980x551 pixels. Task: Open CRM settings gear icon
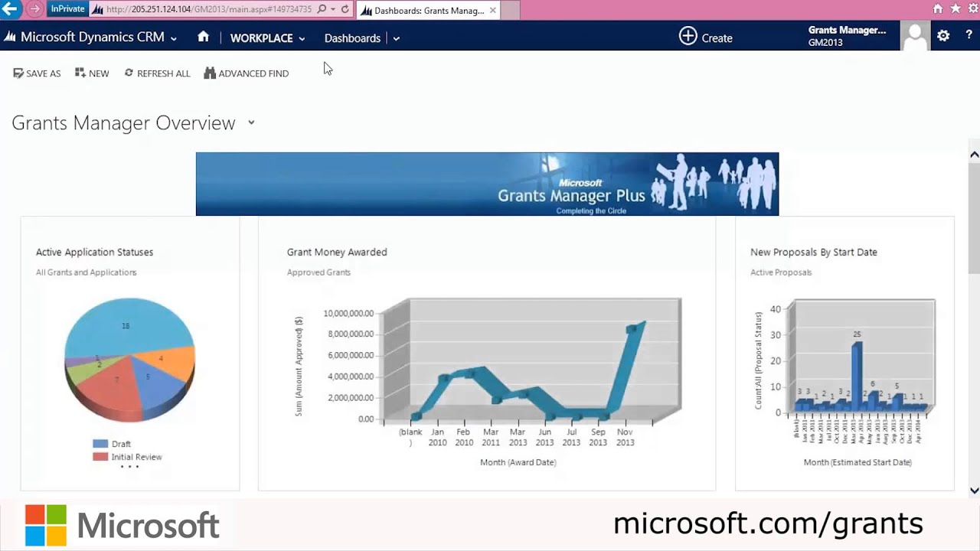[x=943, y=36]
